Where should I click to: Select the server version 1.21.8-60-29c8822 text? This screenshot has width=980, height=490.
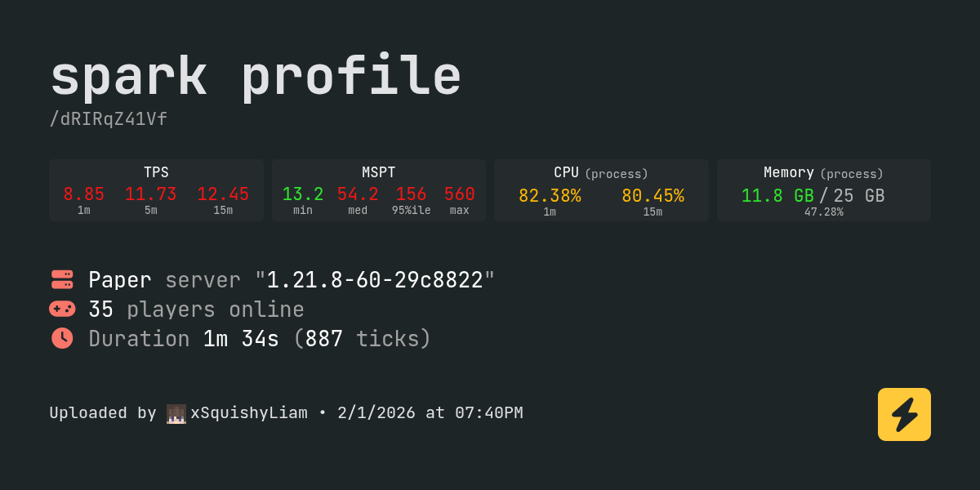[375, 280]
